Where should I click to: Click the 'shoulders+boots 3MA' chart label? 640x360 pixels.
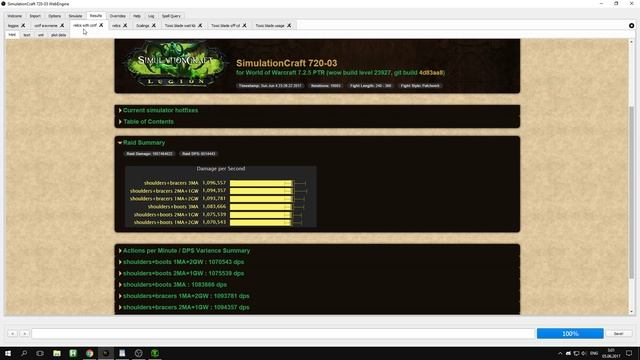(x=173, y=207)
